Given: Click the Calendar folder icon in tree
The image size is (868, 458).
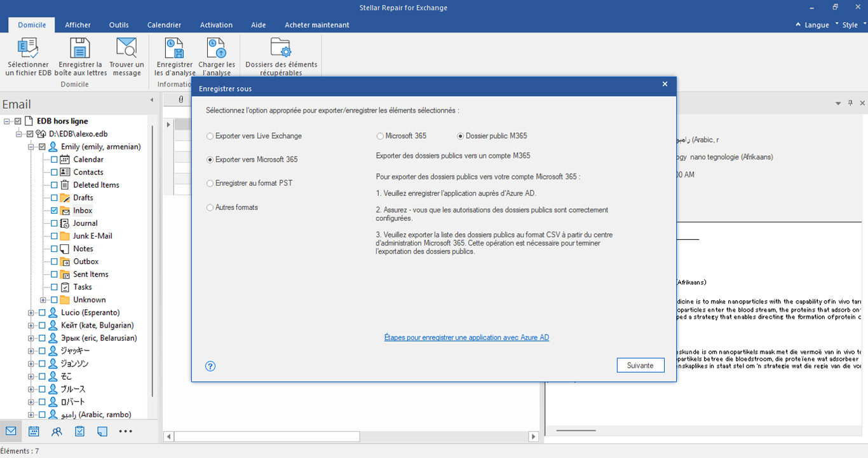Looking at the screenshot, I should (x=65, y=159).
